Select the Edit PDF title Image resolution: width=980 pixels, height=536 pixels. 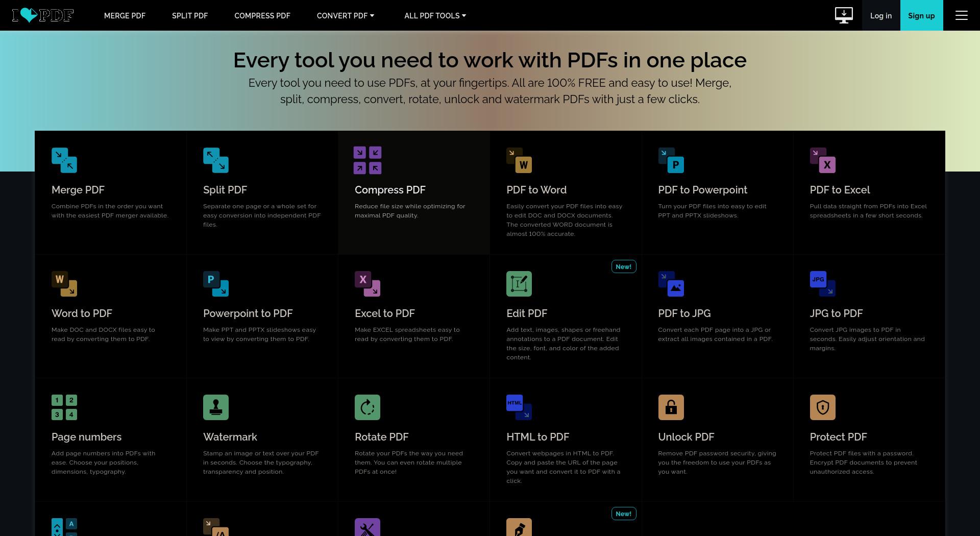point(527,313)
